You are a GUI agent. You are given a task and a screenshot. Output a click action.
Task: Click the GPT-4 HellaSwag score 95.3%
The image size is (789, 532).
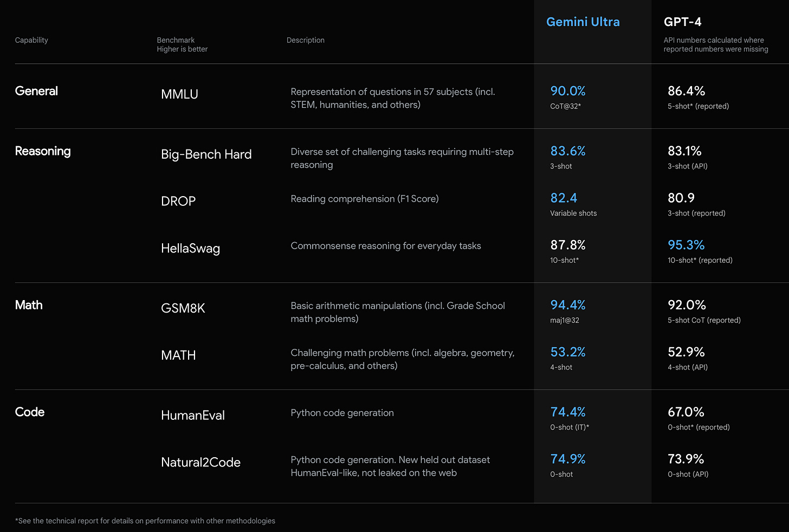686,245
